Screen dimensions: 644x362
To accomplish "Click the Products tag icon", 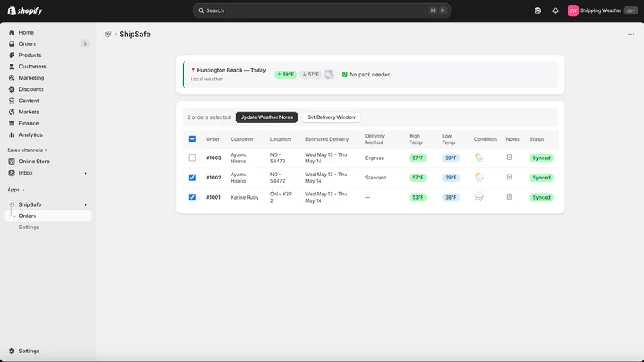I will 11,55.
